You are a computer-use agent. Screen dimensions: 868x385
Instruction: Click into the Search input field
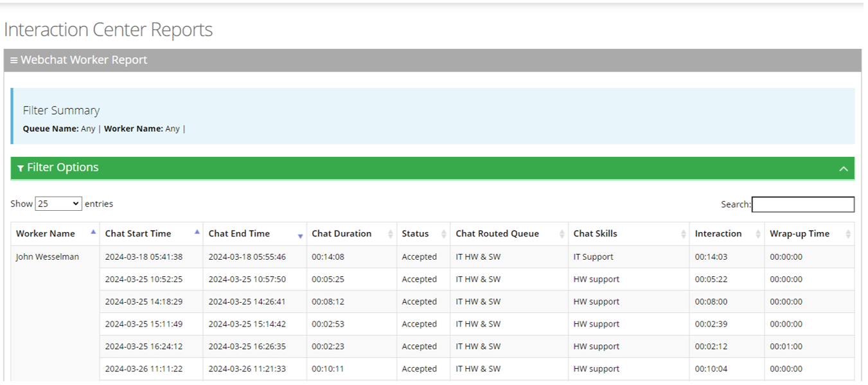802,204
